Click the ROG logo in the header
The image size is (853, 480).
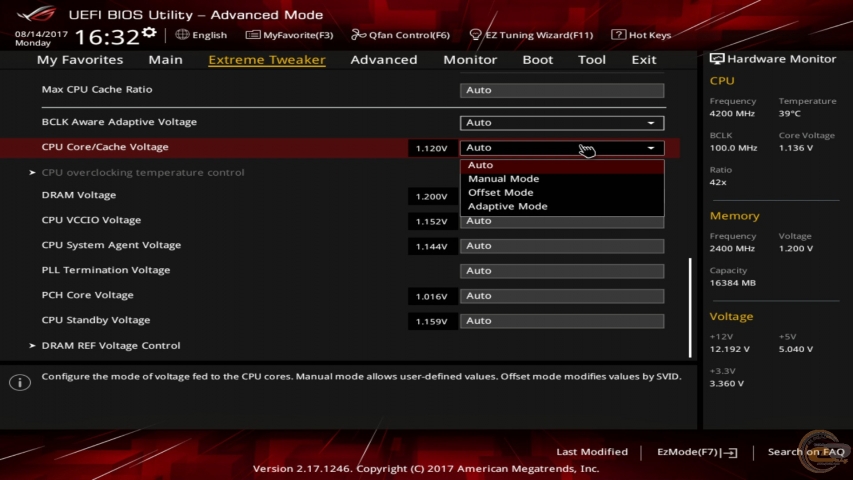(36, 13)
